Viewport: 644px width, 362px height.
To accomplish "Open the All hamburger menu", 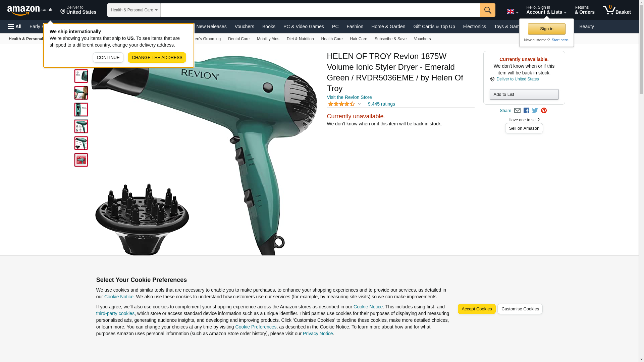I will tap(15, 26).
